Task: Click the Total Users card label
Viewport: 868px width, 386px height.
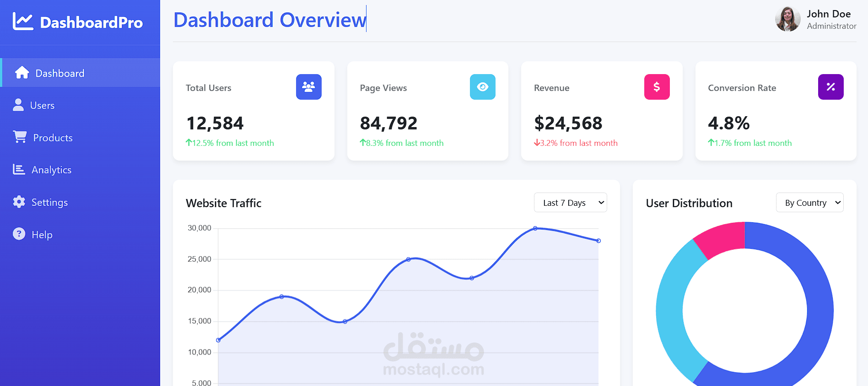Action: [209, 88]
